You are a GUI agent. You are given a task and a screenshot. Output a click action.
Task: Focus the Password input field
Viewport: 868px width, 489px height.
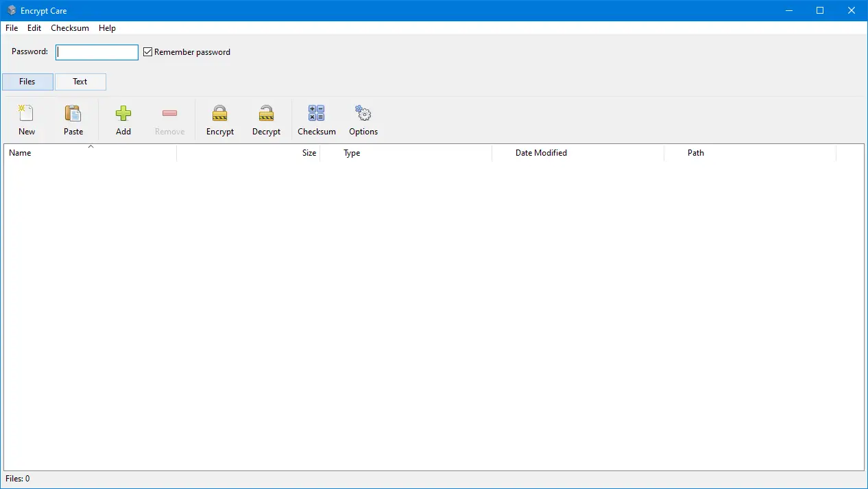click(x=97, y=52)
